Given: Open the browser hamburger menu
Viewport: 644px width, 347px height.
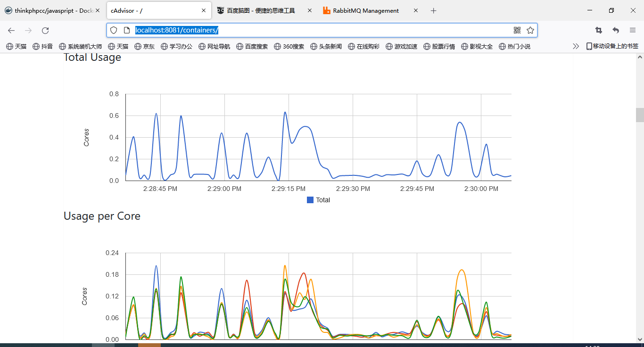Looking at the screenshot, I should click(633, 30).
